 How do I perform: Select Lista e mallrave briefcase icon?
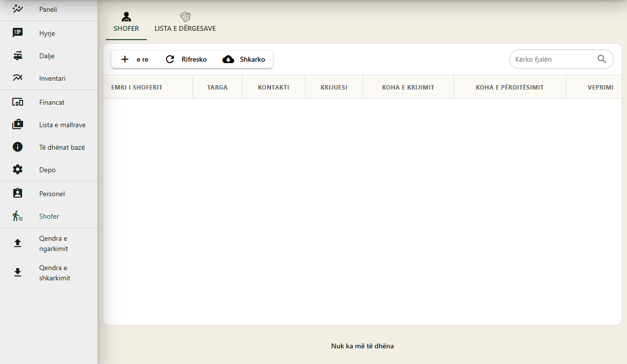click(x=18, y=125)
